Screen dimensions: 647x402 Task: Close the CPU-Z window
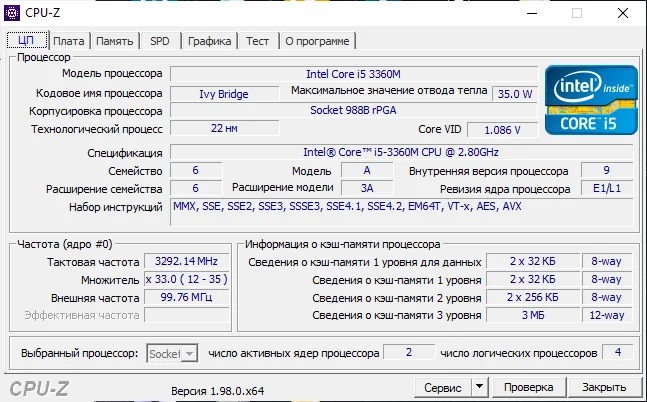click(623, 13)
